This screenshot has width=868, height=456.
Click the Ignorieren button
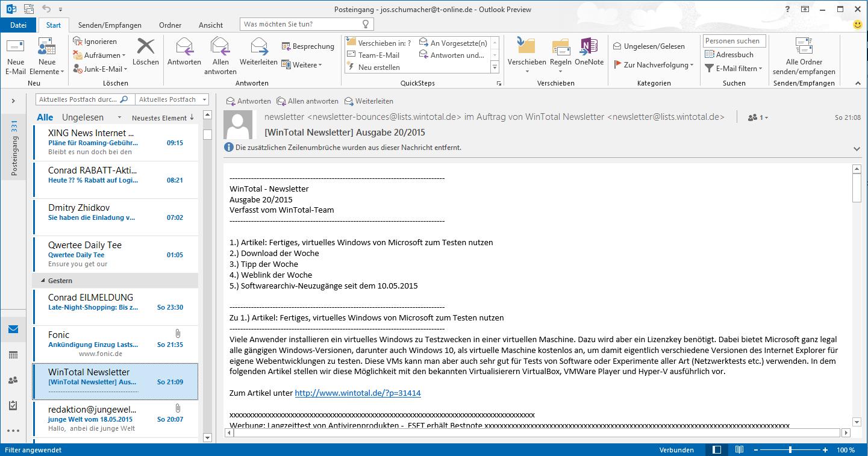[95, 42]
